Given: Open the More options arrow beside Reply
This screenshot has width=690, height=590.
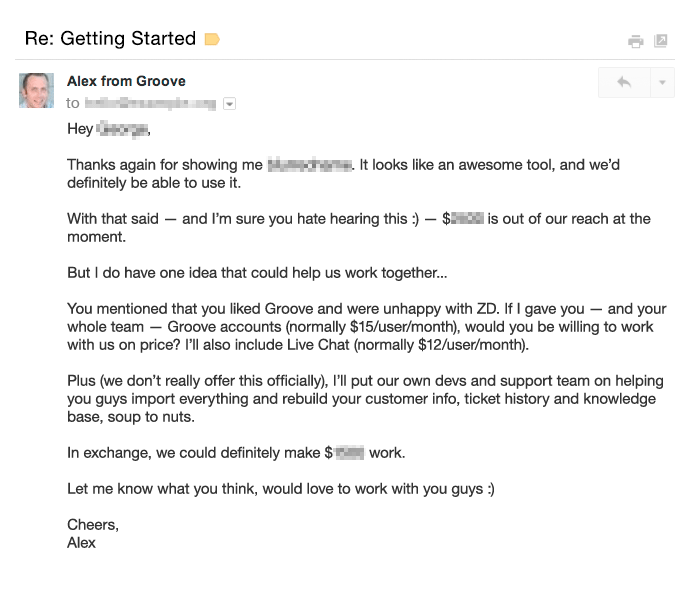Looking at the screenshot, I should click(661, 82).
